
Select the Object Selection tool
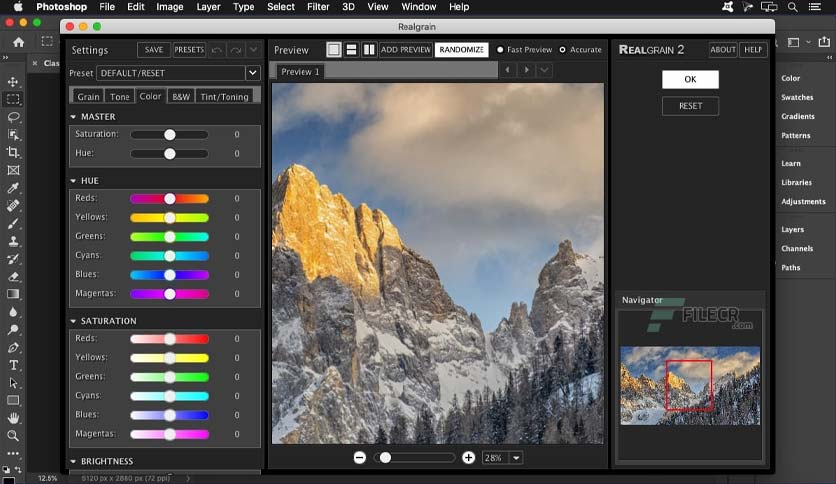[x=13, y=134]
